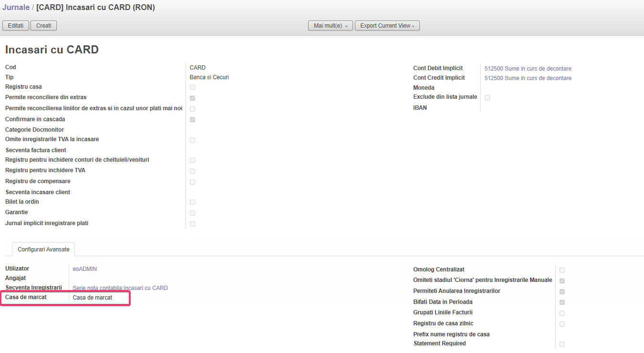Enable Exclude din lista jurnale checkbox
644x353 pixels.
click(487, 98)
